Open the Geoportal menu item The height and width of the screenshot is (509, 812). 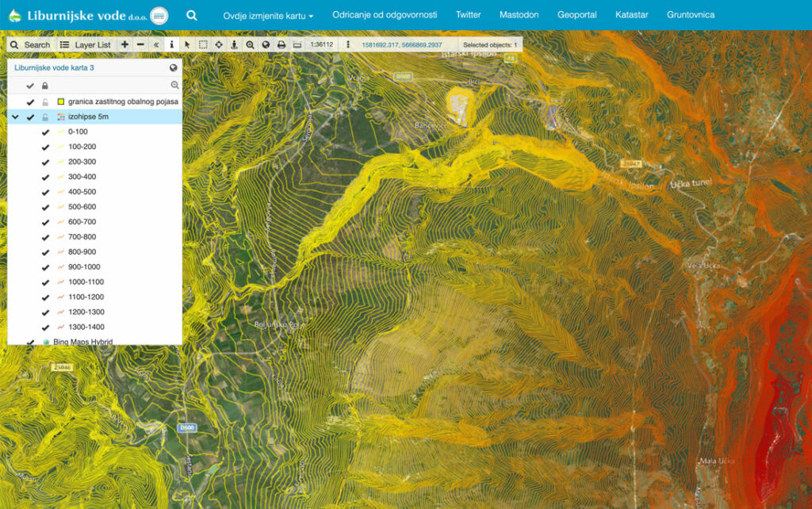[x=577, y=14]
